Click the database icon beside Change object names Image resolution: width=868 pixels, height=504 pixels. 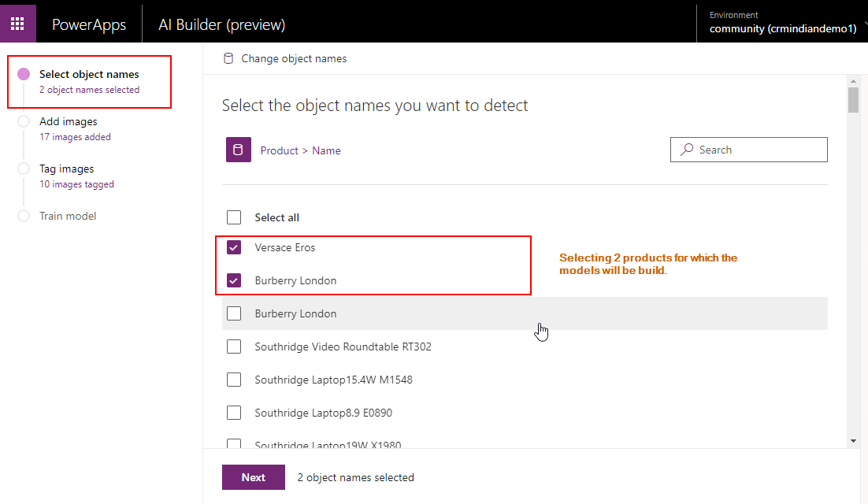228,58
